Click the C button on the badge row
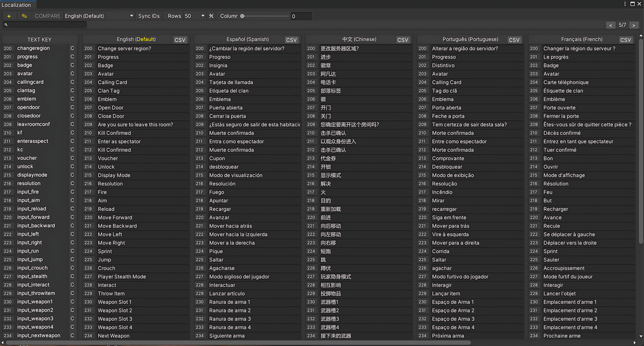644x346 pixels. click(72, 65)
